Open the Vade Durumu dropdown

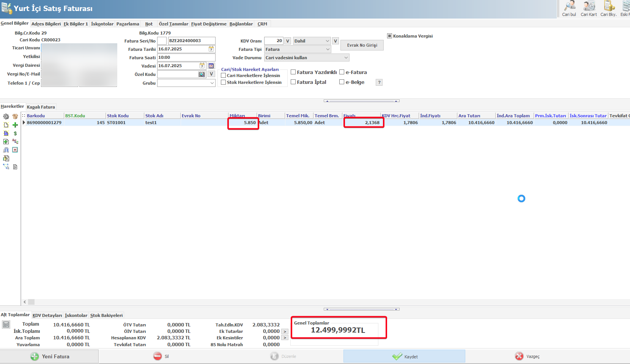click(346, 58)
